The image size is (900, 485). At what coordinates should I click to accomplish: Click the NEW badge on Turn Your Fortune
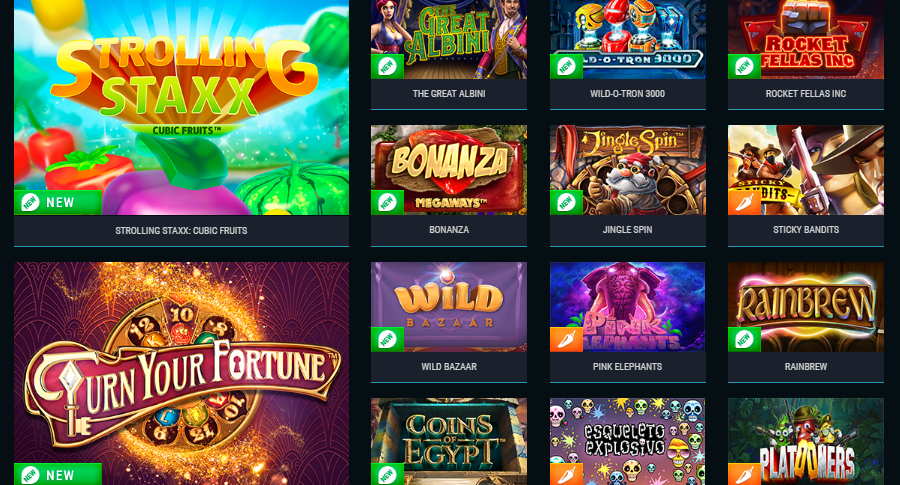(x=58, y=475)
